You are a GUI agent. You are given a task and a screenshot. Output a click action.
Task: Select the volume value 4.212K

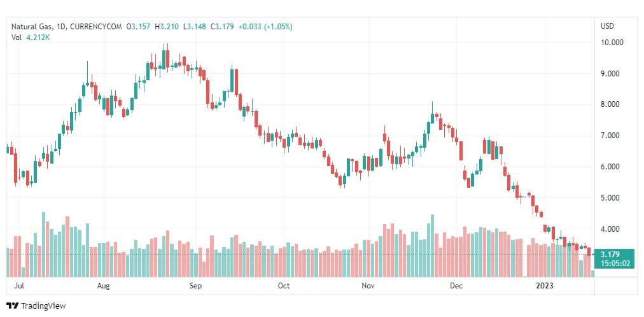[x=37, y=38]
